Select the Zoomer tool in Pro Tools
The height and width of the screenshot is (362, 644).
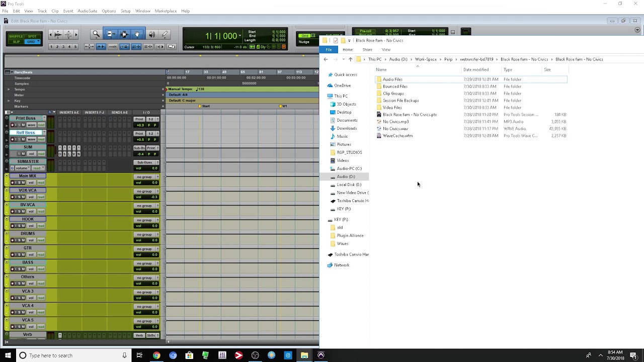[96, 34]
